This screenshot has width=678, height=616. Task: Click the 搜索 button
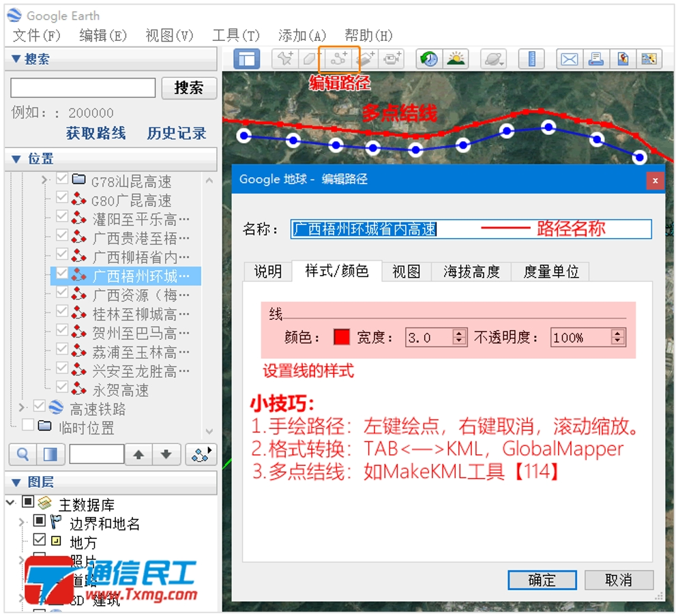point(189,88)
